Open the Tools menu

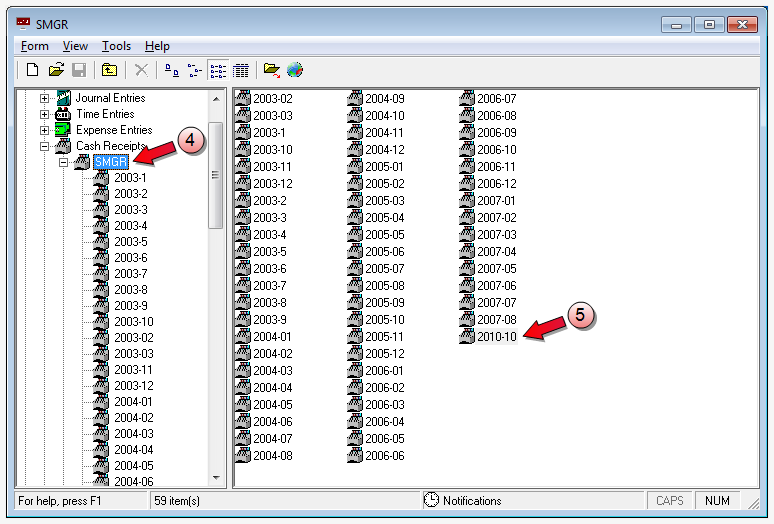[116, 46]
